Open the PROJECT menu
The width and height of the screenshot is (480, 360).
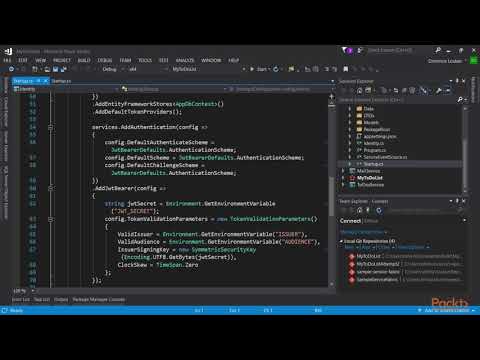tap(62, 60)
